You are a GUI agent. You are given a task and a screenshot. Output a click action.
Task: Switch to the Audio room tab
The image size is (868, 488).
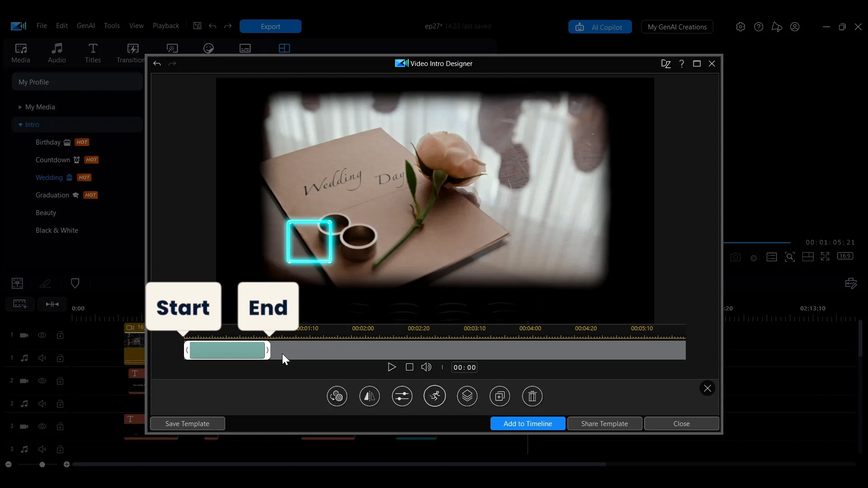coord(57,53)
